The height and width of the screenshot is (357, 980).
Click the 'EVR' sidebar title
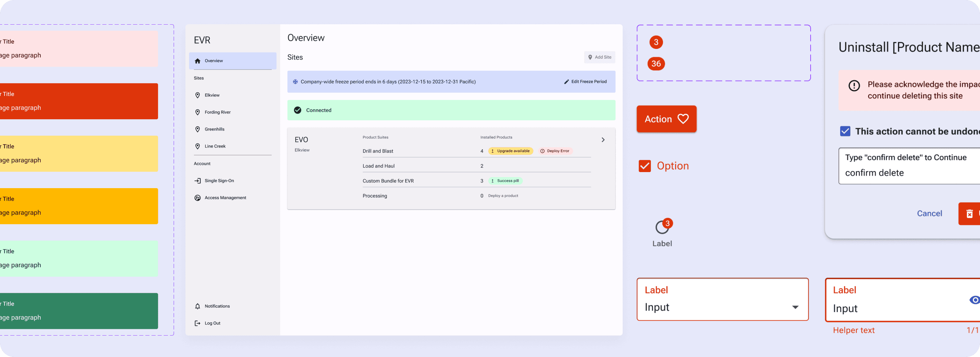click(202, 40)
